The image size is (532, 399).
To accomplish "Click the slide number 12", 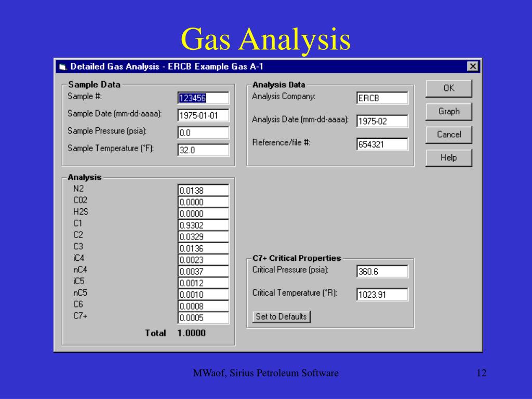I will point(482,373).
